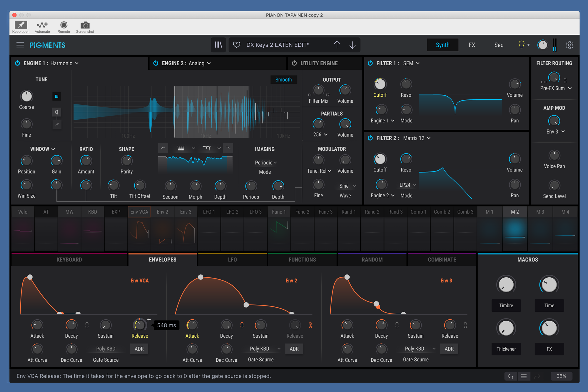Favorite the preset with the heart icon
The image size is (588, 392).
pyautogui.click(x=237, y=45)
